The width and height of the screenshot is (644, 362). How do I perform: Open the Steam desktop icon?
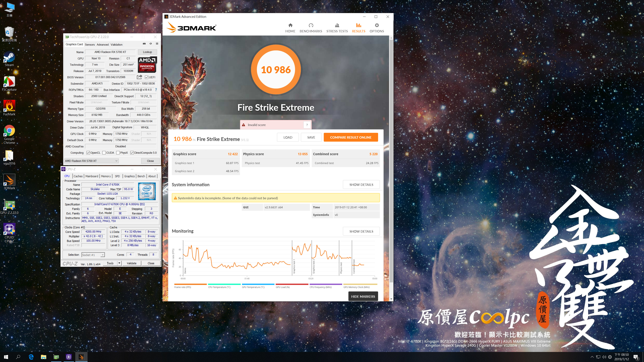click(9, 59)
